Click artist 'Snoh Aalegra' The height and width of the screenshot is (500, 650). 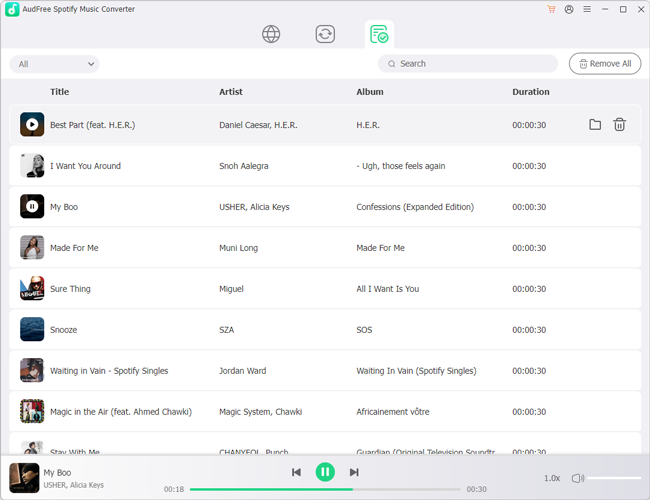[244, 166]
